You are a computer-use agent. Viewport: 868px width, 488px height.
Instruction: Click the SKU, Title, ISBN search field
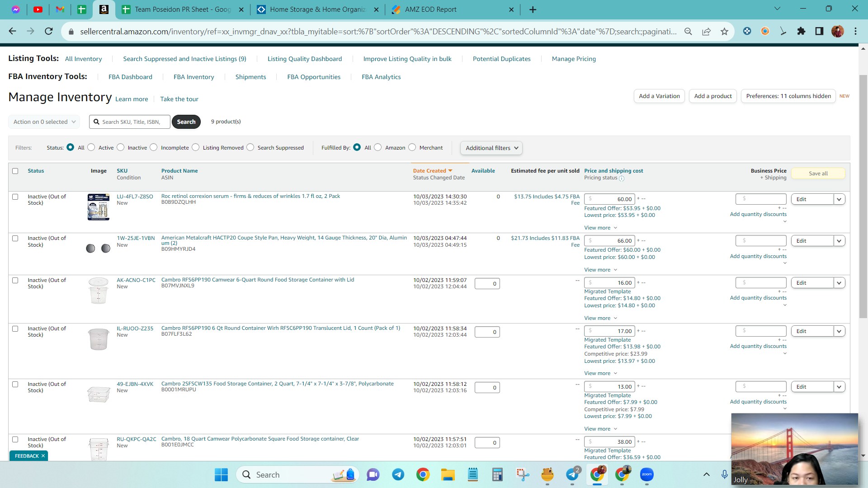pos(130,122)
